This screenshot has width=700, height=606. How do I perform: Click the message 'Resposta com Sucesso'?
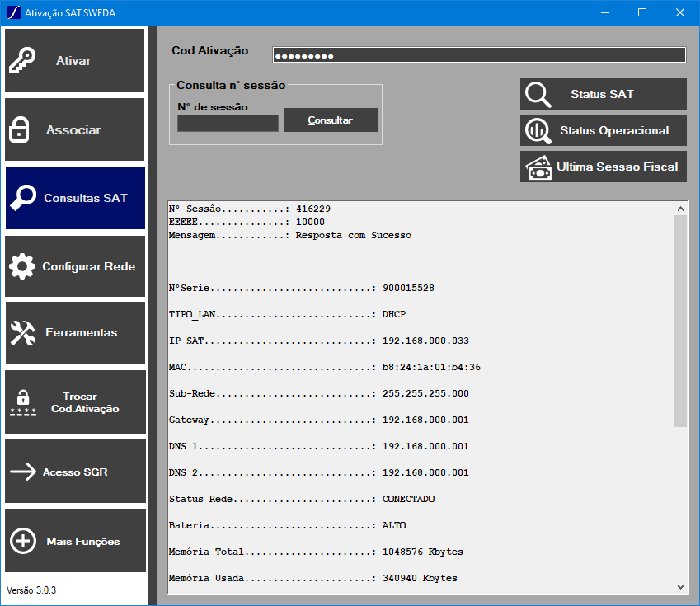click(354, 235)
